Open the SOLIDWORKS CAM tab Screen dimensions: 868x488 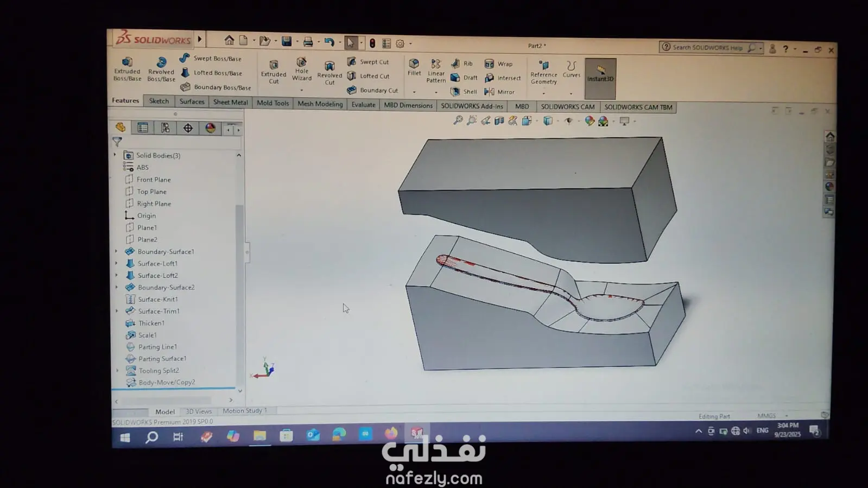point(568,107)
